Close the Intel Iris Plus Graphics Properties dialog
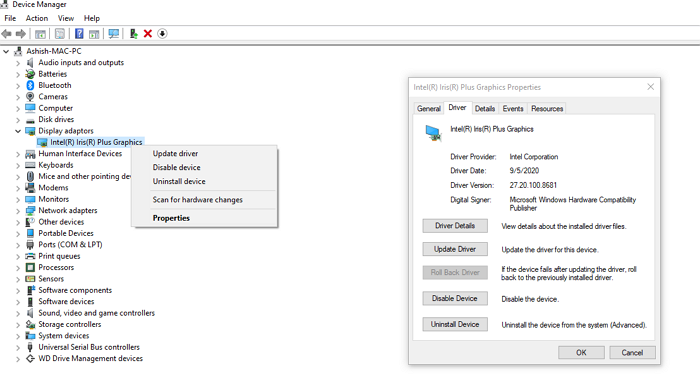Image resolution: width=700 pixels, height=380 pixels. click(x=650, y=87)
